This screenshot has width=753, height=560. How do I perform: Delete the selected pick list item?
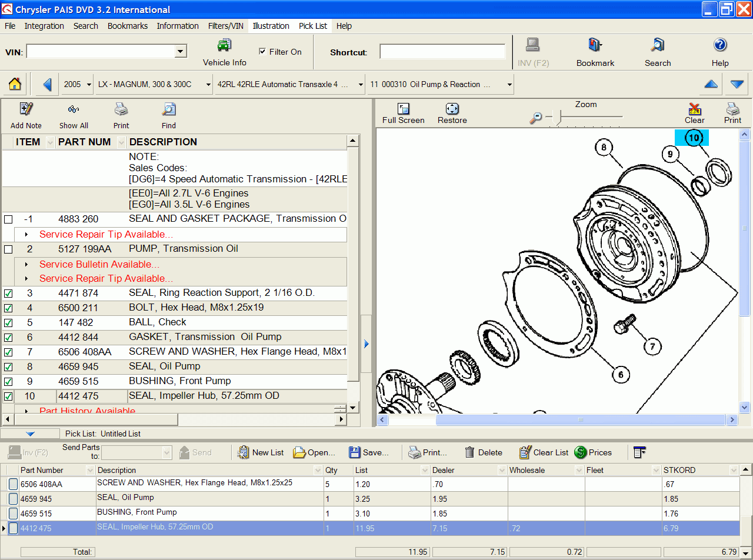point(484,452)
